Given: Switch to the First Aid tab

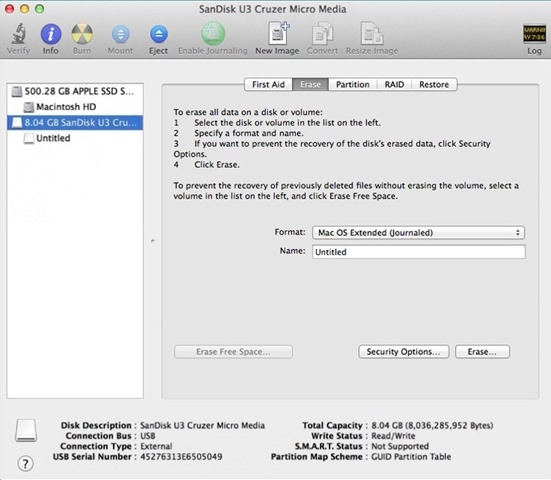Looking at the screenshot, I should click(x=268, y=84).
